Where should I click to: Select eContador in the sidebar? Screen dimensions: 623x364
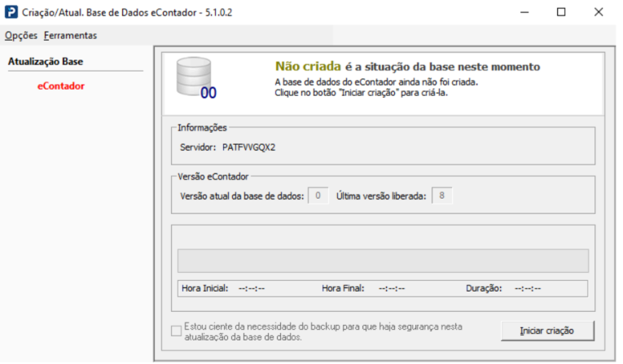(x=61, y=86)
